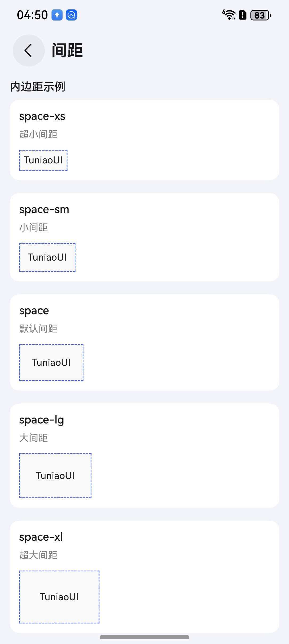Toggle the space-xl TuniaoUI dashed box
Screen dimensions: 289x644
(x=59, y=597)
